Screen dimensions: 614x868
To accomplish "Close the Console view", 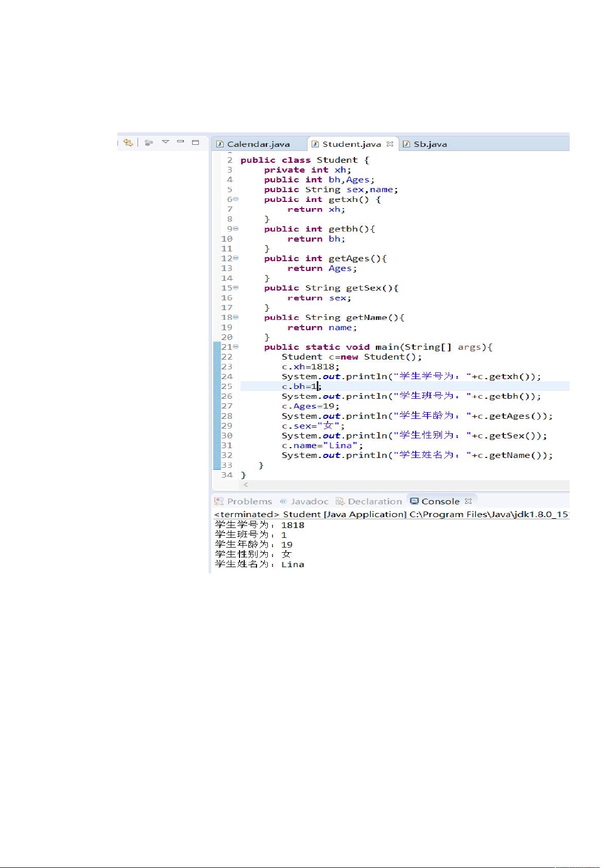I will pyautogui.click(x=468, y=501).
